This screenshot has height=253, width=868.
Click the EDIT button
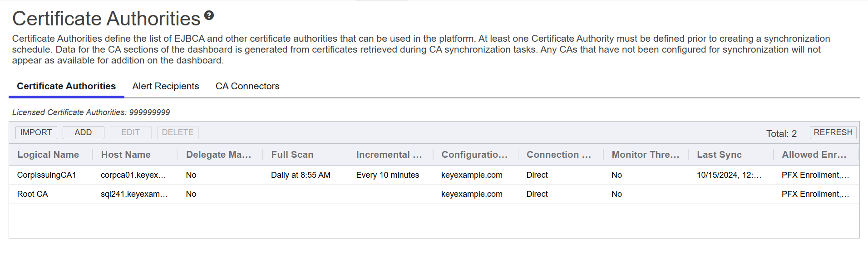[130, 132]
